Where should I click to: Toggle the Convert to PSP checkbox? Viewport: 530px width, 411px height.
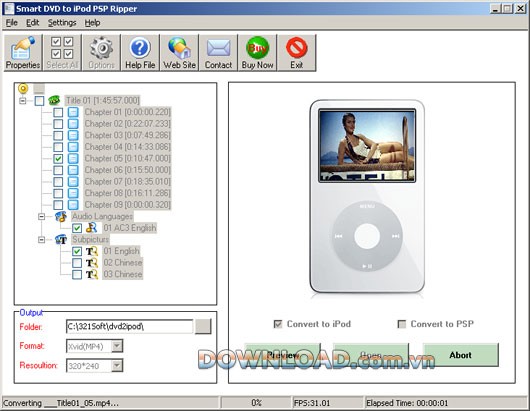click(402, 324)
